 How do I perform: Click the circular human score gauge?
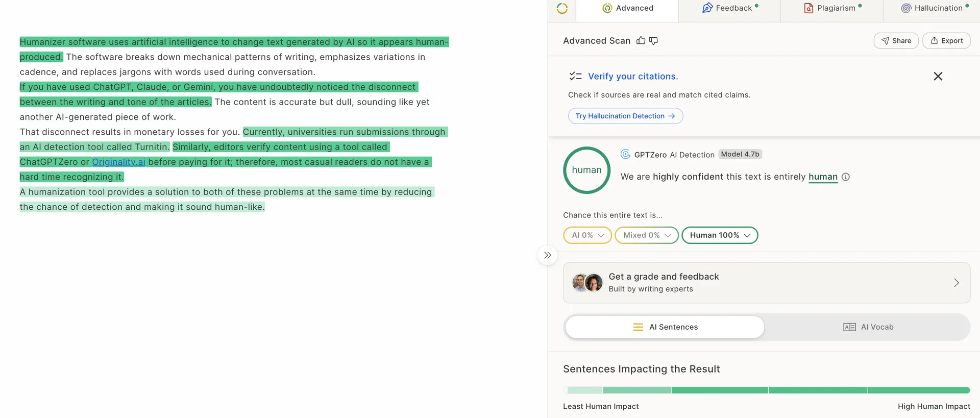pyautogui.click(x=586, y=170)
